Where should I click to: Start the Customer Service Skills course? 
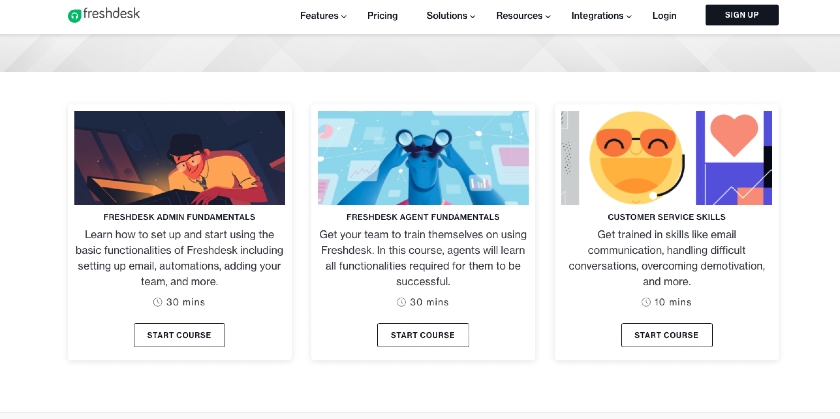667,335
